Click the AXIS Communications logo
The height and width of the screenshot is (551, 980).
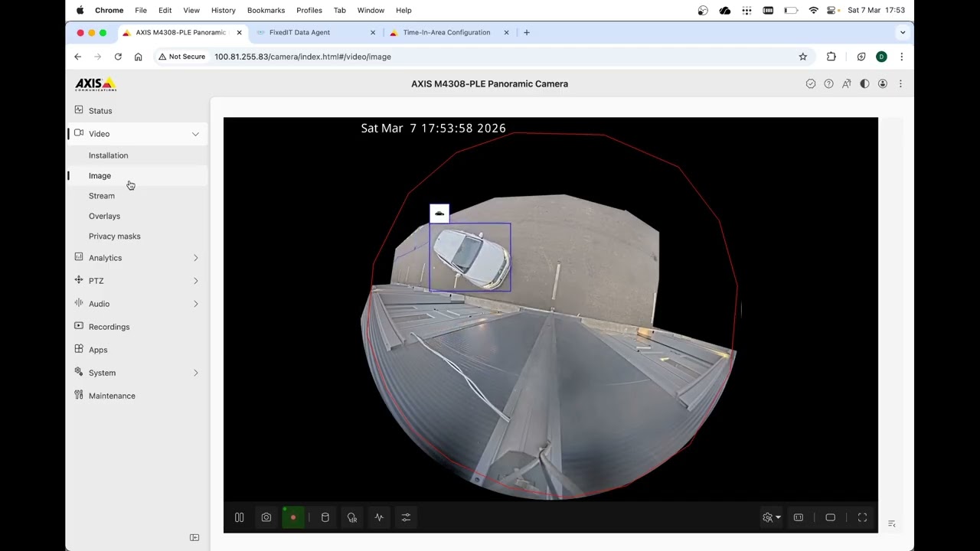click(96, 84)
